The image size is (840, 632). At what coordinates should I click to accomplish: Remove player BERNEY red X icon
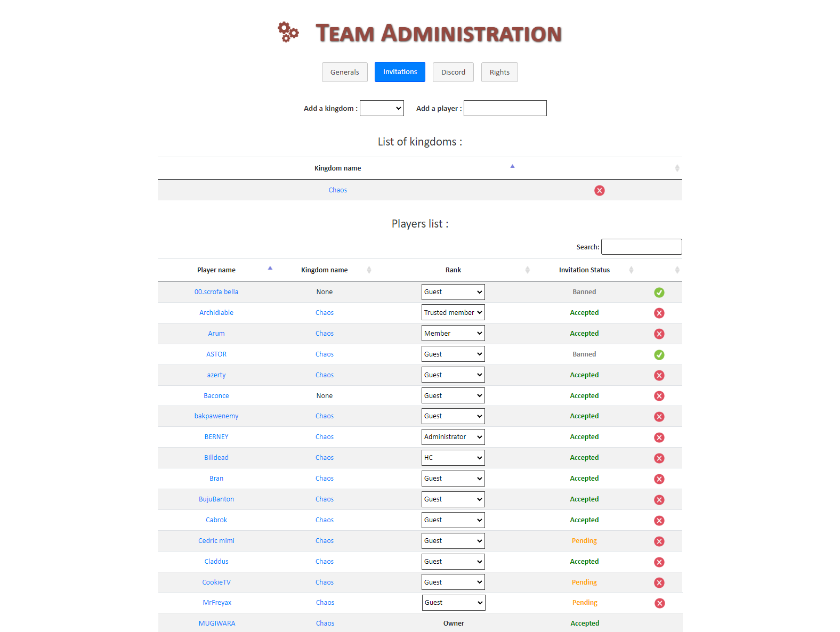(659, 437)
